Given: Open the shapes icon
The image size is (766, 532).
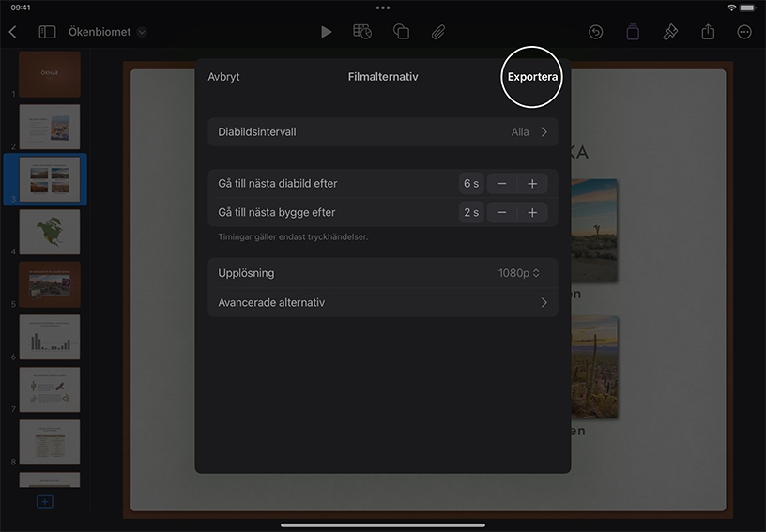Looking at the screenshot, I should 401,32.
